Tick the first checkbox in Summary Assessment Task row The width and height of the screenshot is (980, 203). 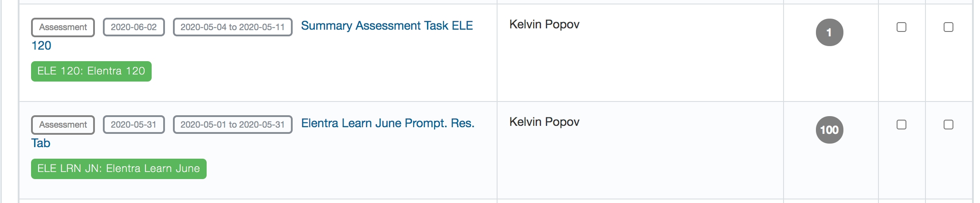coord(902,27)
